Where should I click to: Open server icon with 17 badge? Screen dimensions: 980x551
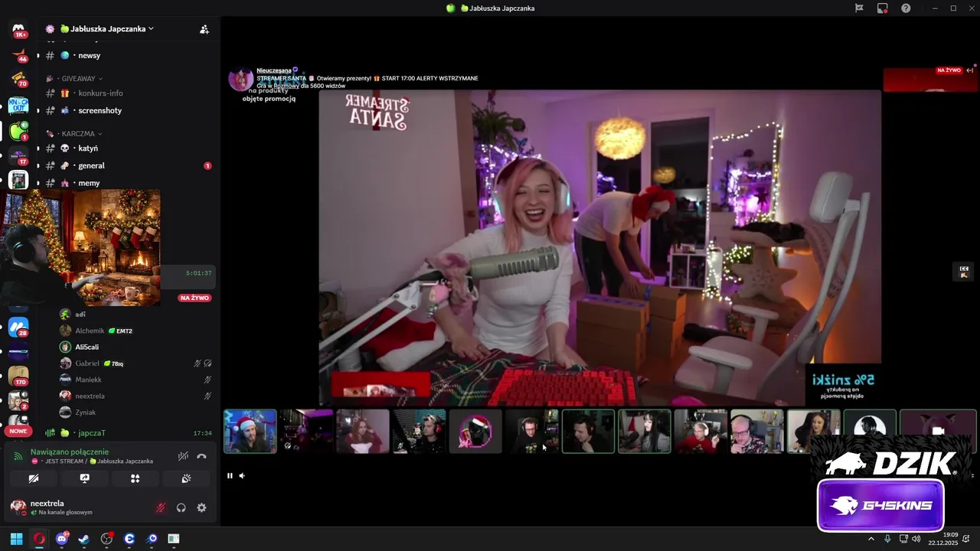click(18, 156)
